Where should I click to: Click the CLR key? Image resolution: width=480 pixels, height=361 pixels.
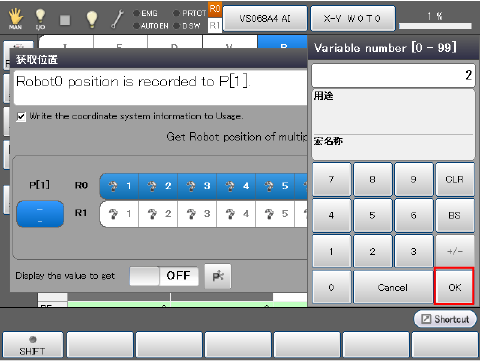455,179
